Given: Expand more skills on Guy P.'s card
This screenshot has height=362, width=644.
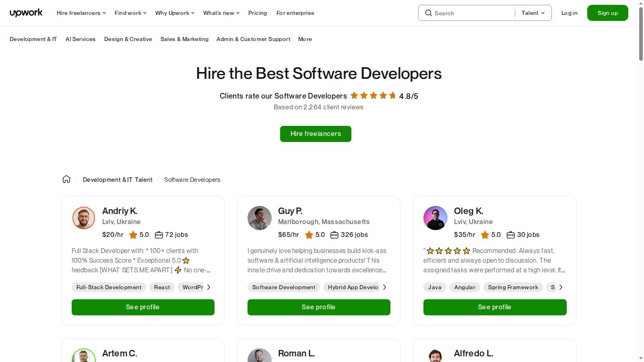Looking at the screenshot, I should click(385, 287).
